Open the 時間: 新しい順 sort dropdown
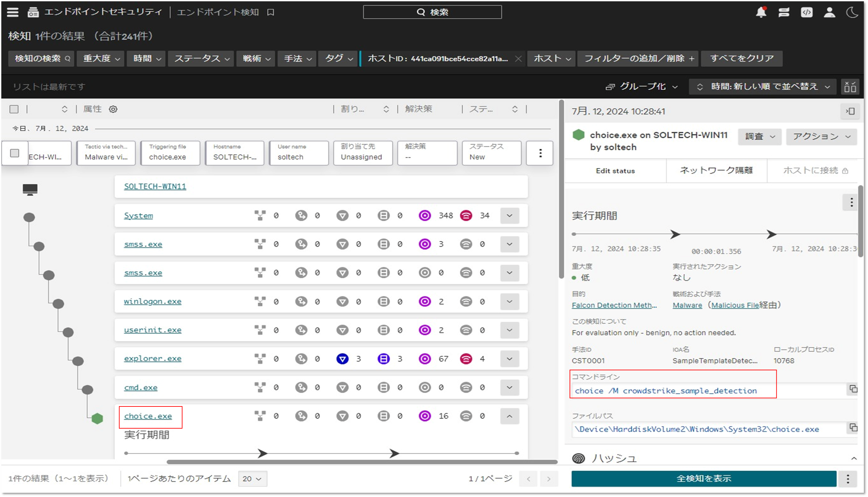Viewport: 868px width, 497px height. click(x=762, y=87)
